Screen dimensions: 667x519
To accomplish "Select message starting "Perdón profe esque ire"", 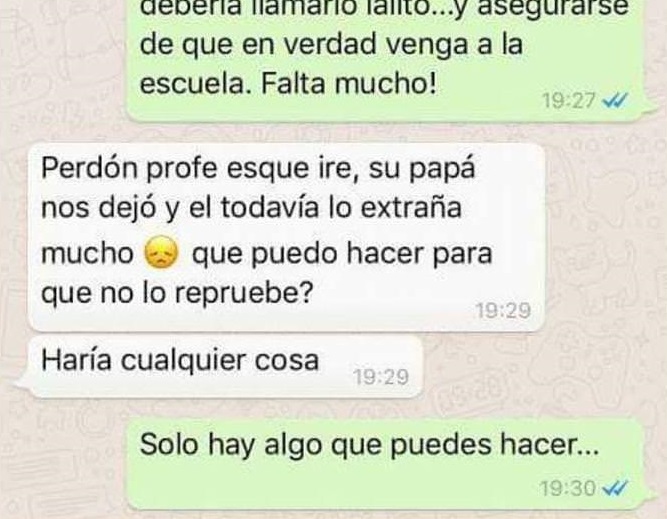I will coord(286,237).
